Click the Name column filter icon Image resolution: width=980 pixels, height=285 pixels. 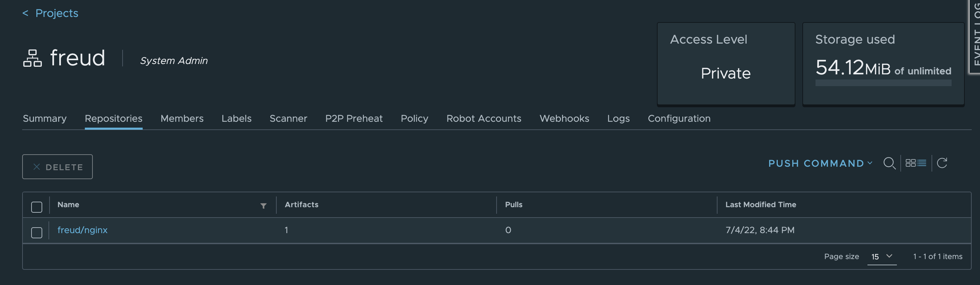point(263,205)
